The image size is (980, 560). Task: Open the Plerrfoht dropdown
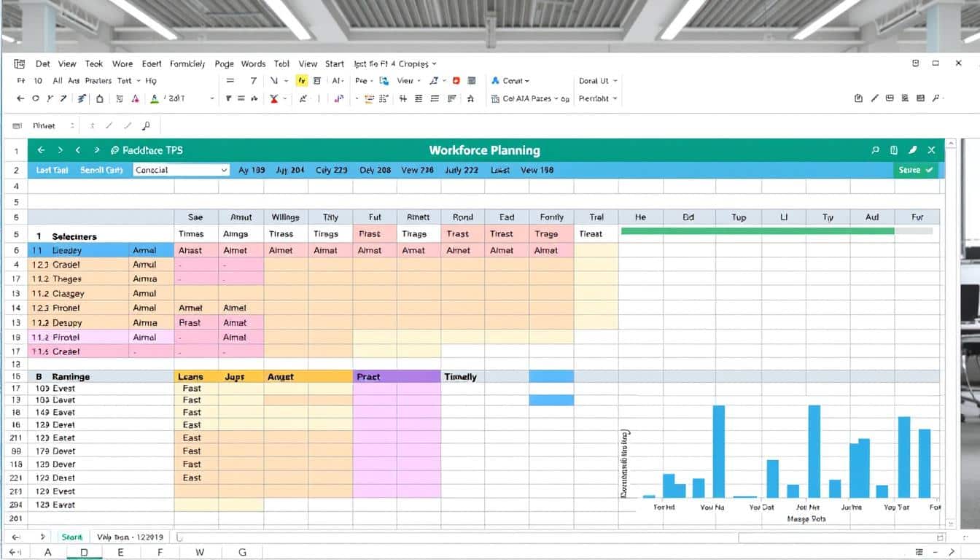tap(598, 98)
